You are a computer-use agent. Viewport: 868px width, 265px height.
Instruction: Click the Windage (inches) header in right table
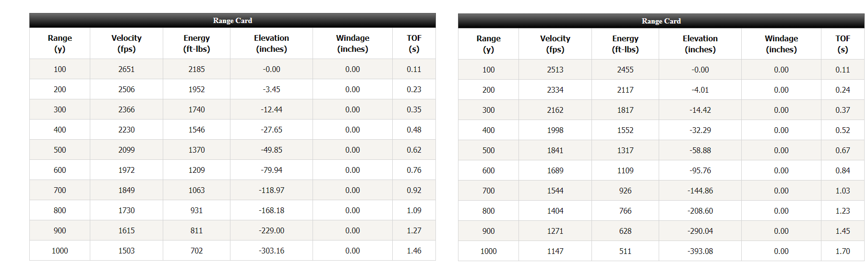(781, 44)
